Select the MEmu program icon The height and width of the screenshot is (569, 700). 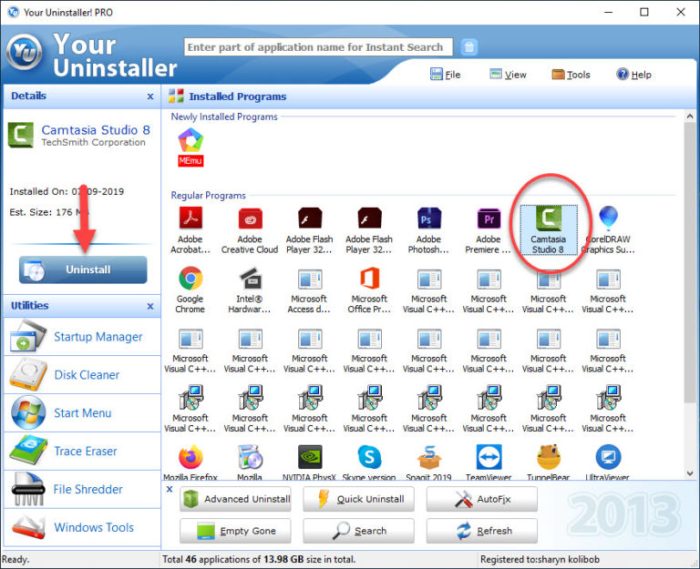(191, 147)
